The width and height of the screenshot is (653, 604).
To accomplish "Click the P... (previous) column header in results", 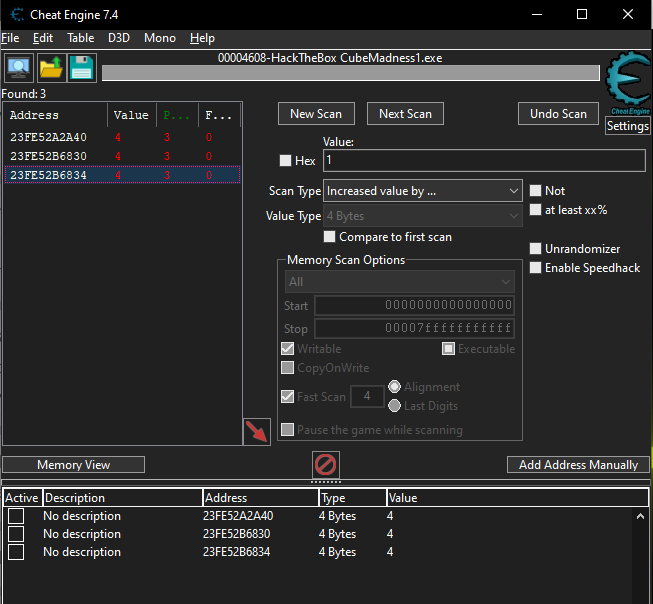I will point(177,115).
